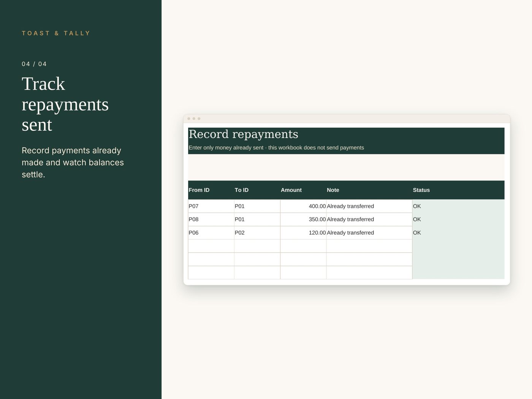Click the To ID column header
This screenshot has width=532, height=399.
(x=242, y=190)
